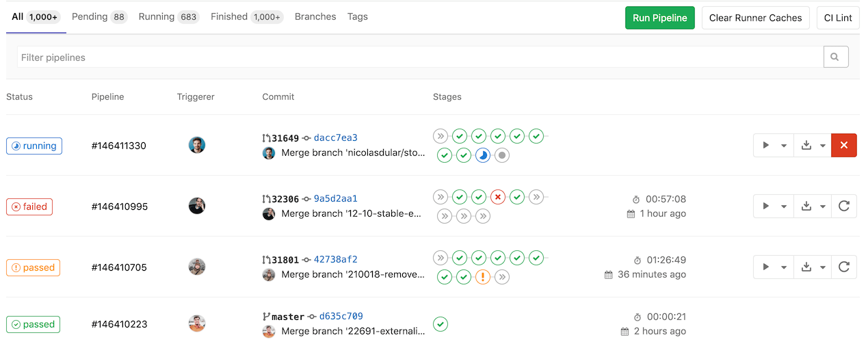Open orange warning stage in pipeline #146410705
The width and height of the screenshot is (868, 346).
[x=483, y=277]
